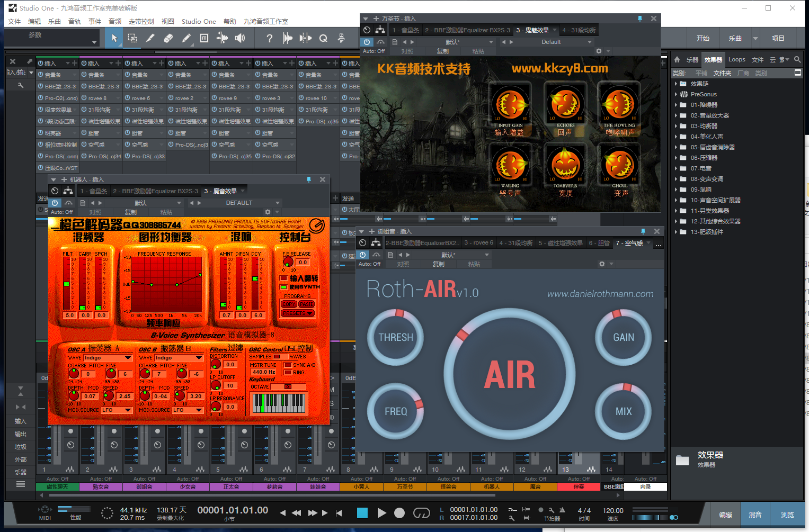Expand the 03-均衡器 folder

click(x=676, y=126)
